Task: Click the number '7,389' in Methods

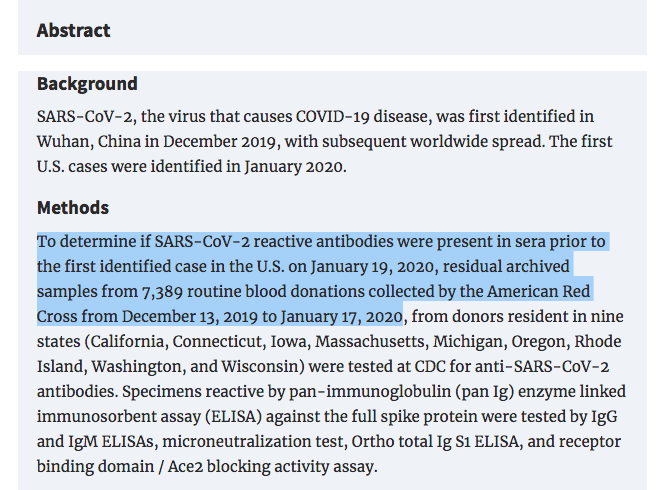Action: (x=162, y=292)
